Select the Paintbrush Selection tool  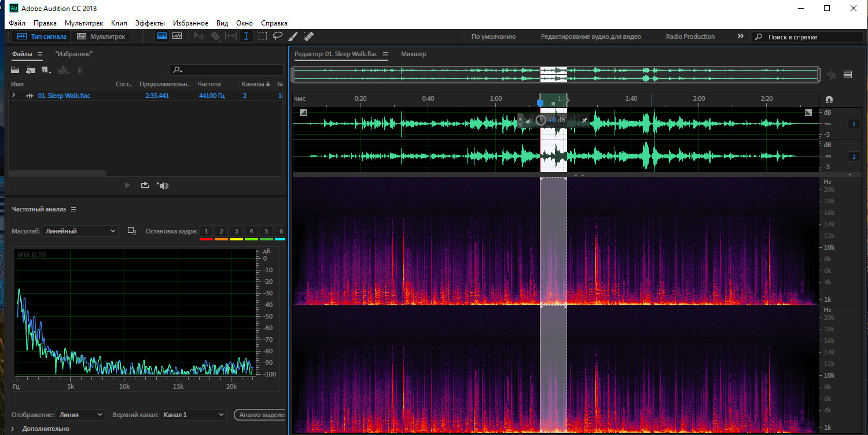click(293, 36)
